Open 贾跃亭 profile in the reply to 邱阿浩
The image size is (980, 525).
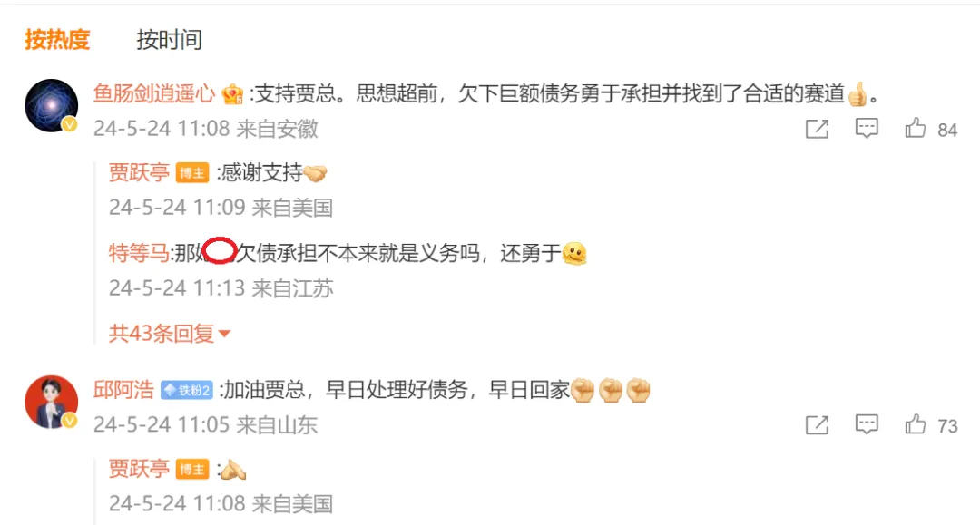pos(139,469)
